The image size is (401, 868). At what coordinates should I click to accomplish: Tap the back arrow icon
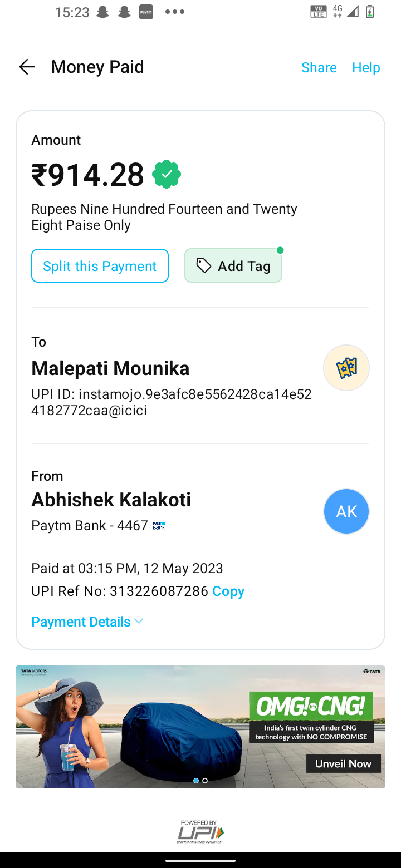pos(27,67)
